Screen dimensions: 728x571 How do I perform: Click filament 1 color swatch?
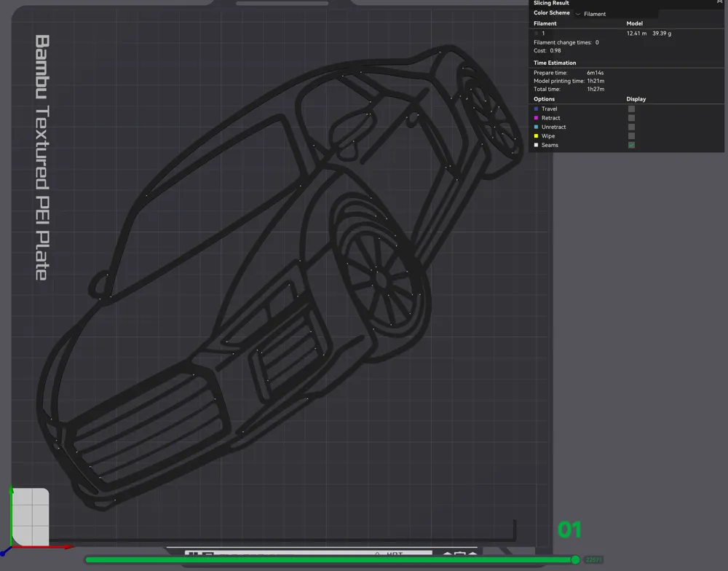pos(537,34)
